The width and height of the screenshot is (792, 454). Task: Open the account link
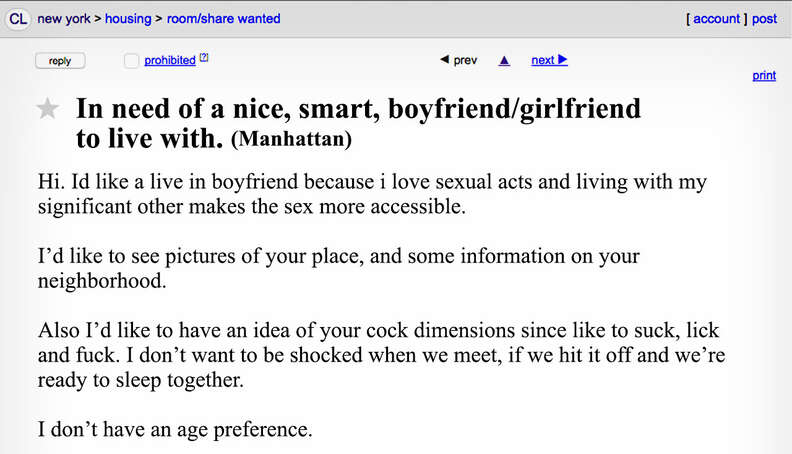coord(717,18)
